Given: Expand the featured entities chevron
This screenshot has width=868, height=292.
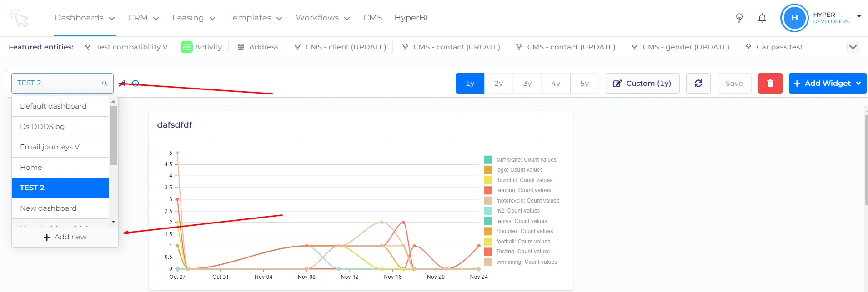Looking at the screenshot, I should click(x=853, y=47).
